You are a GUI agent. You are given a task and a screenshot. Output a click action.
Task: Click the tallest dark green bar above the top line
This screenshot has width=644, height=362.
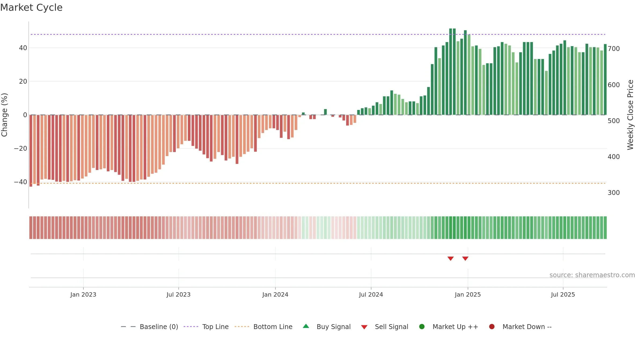[451, 72]
